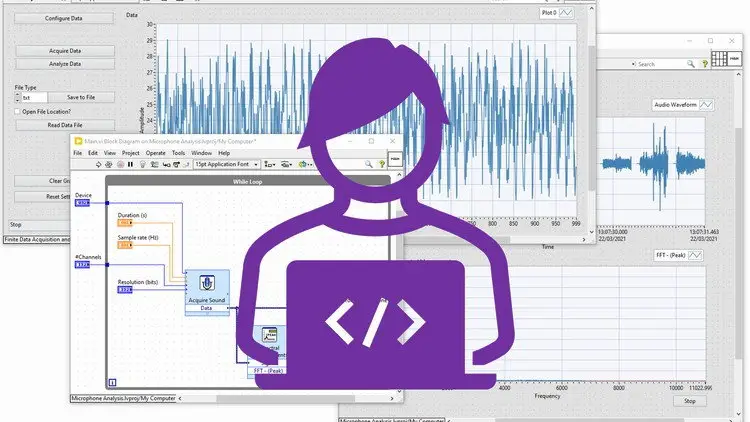Click the While Loop iteration terminal

coord(112,382)
